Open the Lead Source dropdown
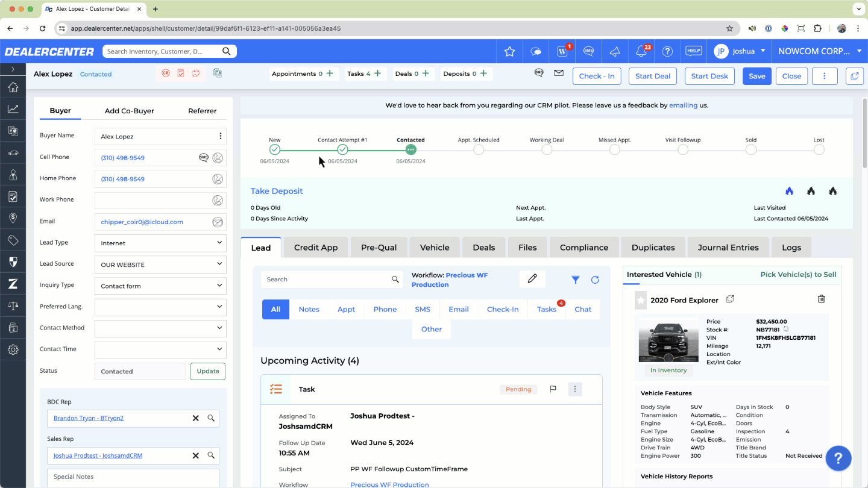This screenshot has width=868, height=488. pos(160,264)
